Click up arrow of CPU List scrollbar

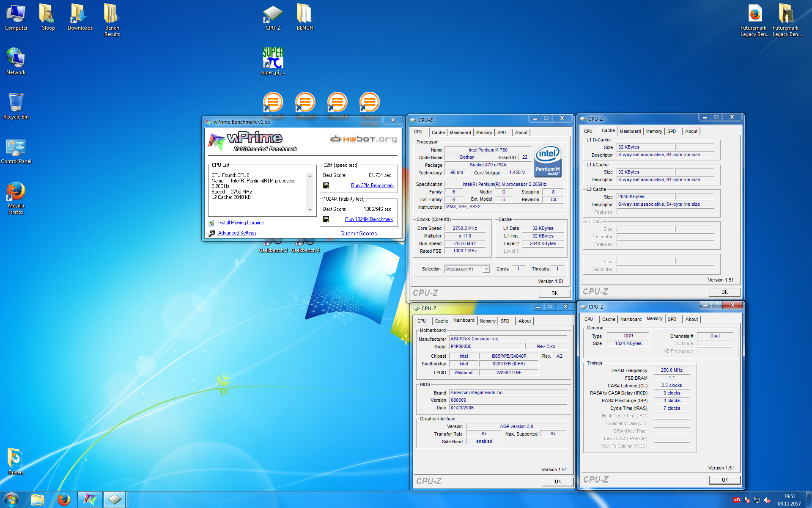[x=310, y=176]
